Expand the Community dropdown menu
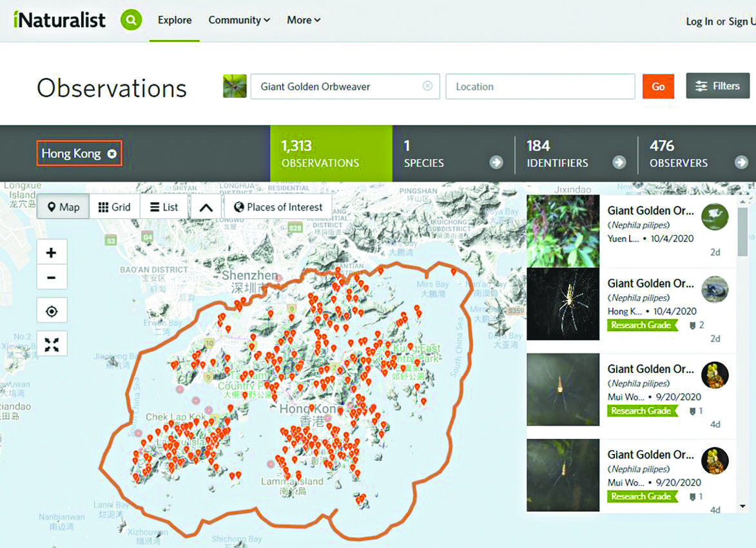Screen dimensions: 756x548 point(239,20)
